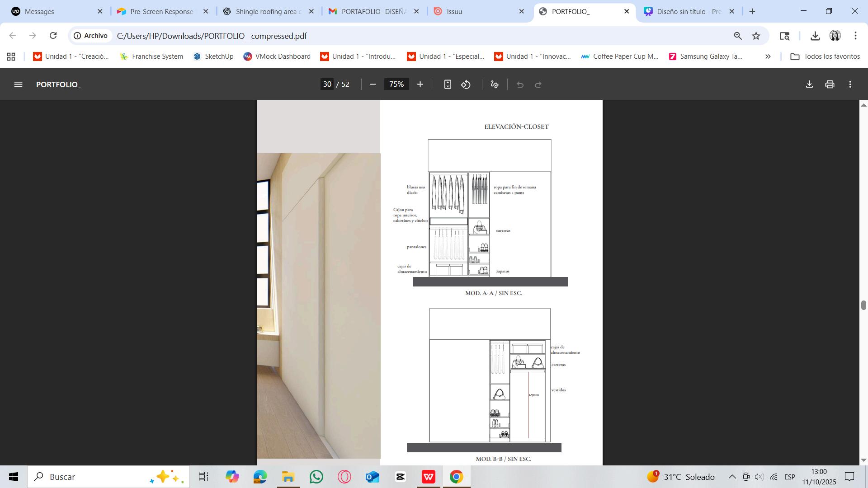The image size is (868, 488).
Task: Open PDF viewer more actions menu
Action: (x=850, y=84)
